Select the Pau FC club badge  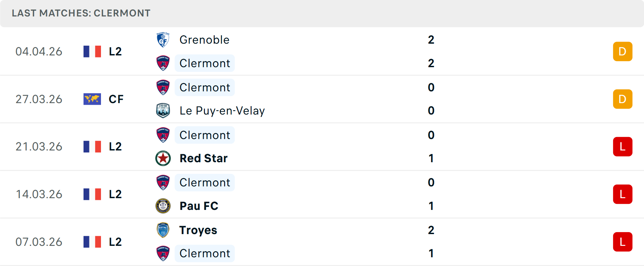tap(163, 206)
